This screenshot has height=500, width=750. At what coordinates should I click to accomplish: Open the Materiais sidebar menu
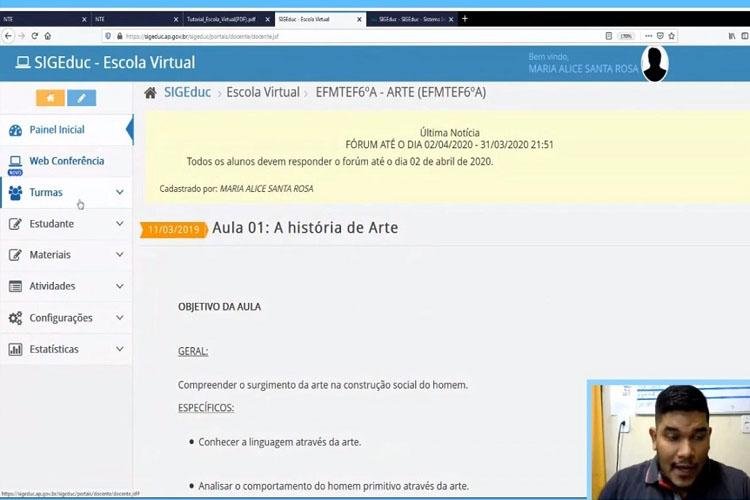66,255
